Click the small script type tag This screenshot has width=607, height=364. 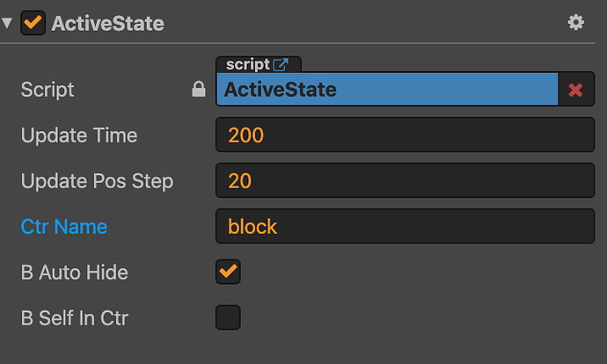click(x=247, y=64)
